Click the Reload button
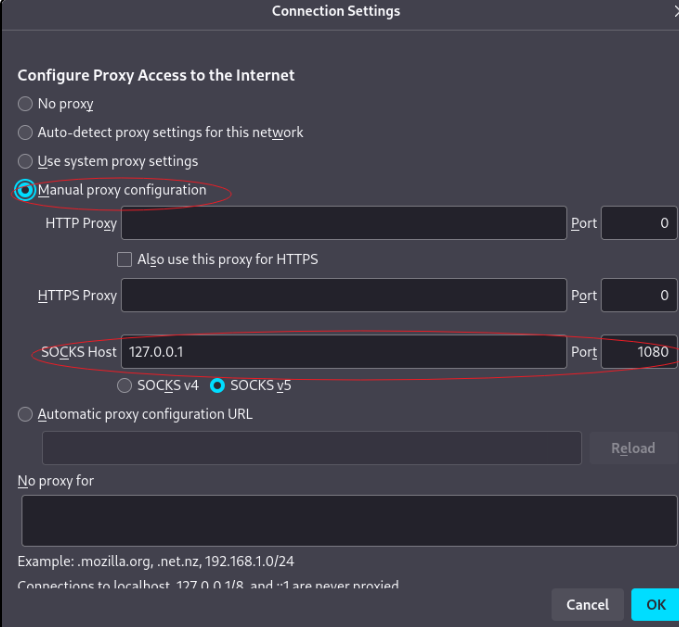This screenshot has height=627, width=679. (633, 448)
